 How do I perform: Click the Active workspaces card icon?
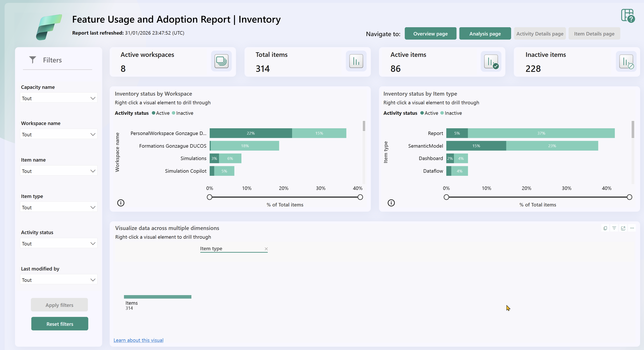coord(221,61)
